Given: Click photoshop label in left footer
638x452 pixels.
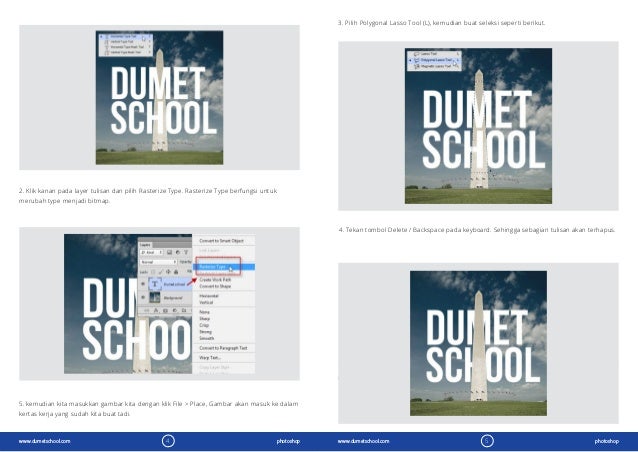Looking at the screenshot, I should [288, 441].
